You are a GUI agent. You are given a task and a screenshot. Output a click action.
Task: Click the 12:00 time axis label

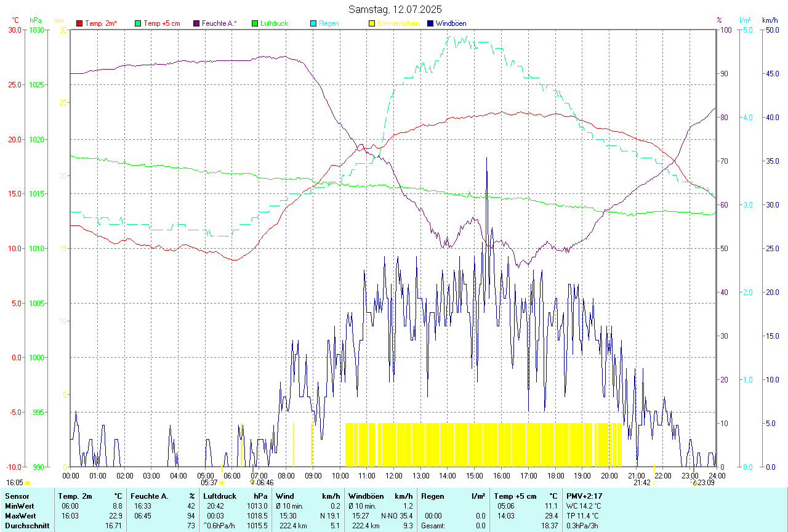pyautogui.click(x=393, y=475)
